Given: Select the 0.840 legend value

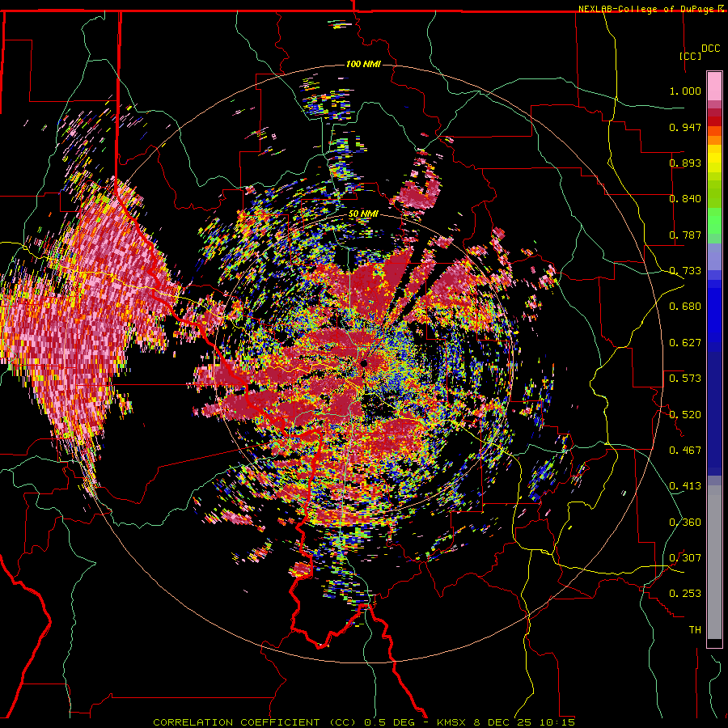Looking at the screenshot, I should (x=685, y=199).
